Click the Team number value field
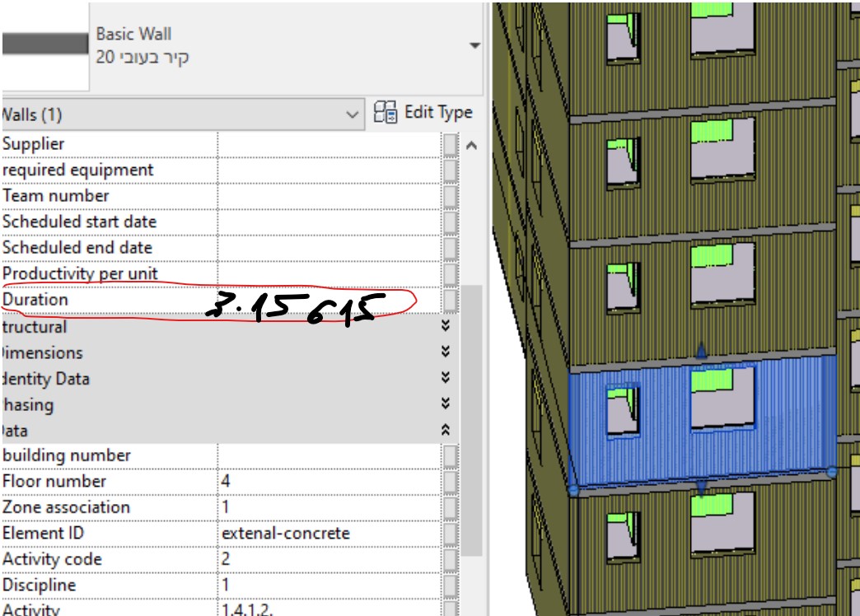860x616 pixels. point(329,196)
